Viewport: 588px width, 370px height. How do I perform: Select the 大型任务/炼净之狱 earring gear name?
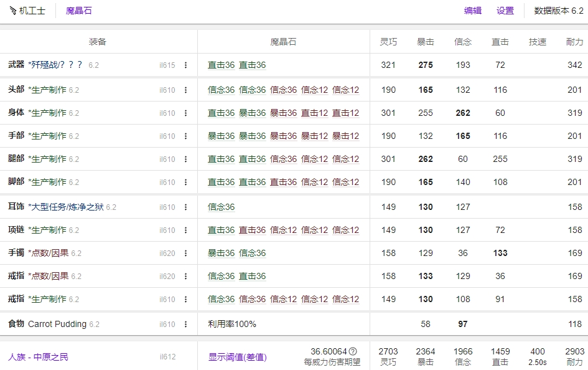[x=65, y=207]
